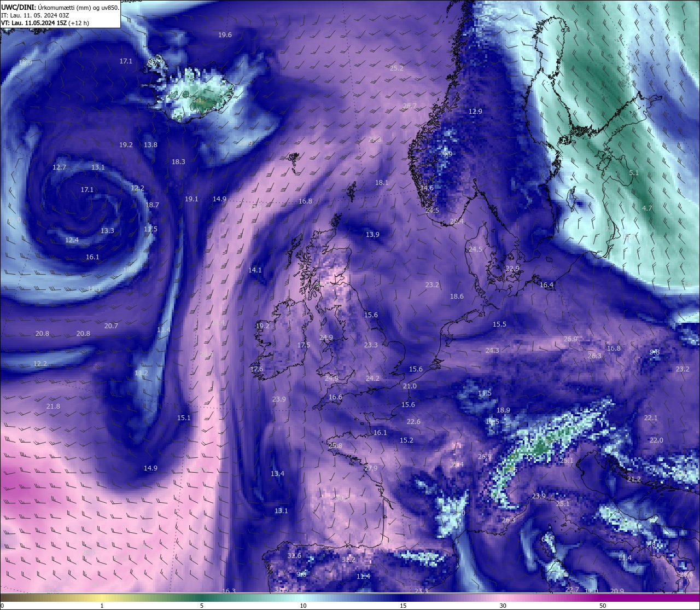
Task: Select the 21.8 value label in the Atlantic
Action: [x=53, y=406]
